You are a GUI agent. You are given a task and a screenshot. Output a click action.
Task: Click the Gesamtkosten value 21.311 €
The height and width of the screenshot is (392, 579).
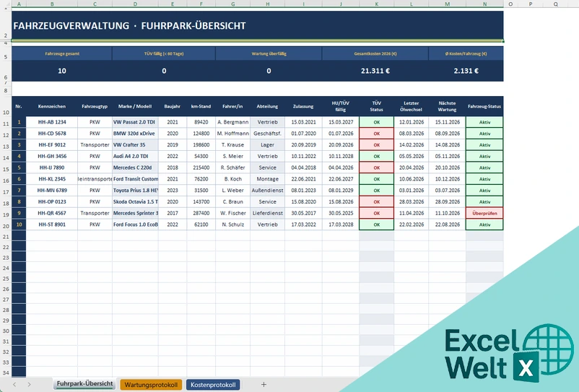pos(375,71)
